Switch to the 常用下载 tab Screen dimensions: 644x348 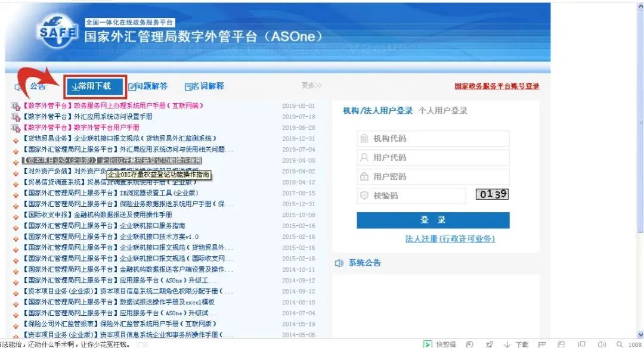pos(95,86)
